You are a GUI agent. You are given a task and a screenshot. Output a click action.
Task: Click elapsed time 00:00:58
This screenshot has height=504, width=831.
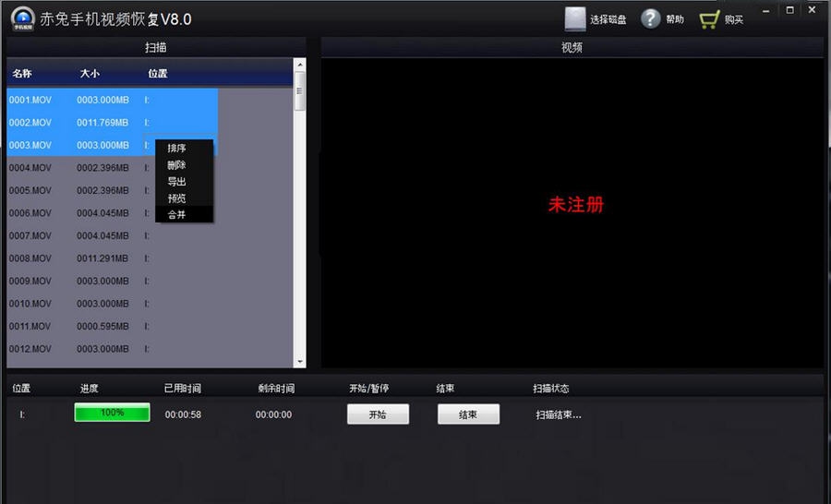click(183, 414)
